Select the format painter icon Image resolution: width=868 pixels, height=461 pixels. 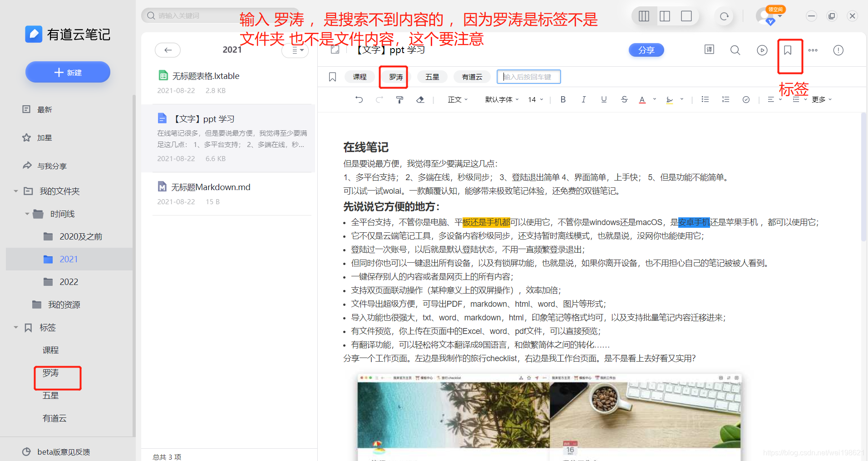click(x=399, y=99)
